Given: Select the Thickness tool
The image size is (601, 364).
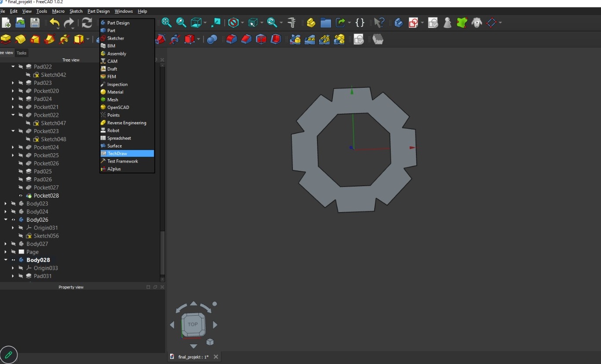Looking at the screenshot, I should click(x=276, y=40).
